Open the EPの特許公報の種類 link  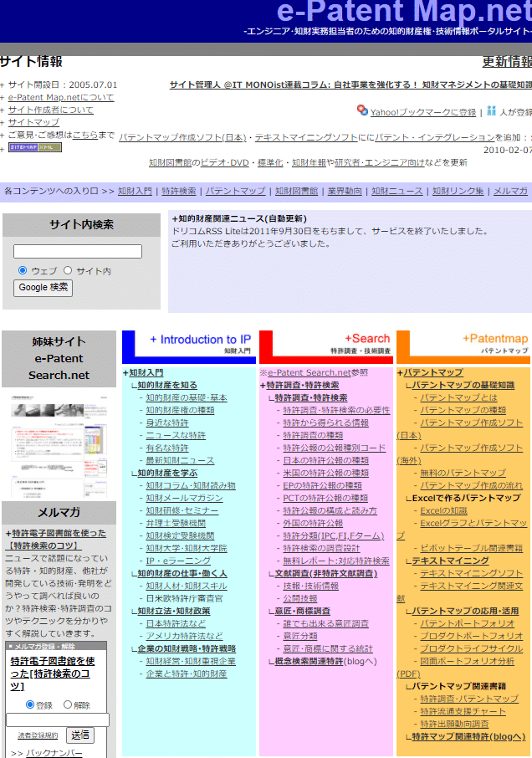pyautogui.click(x=322, y=485)
